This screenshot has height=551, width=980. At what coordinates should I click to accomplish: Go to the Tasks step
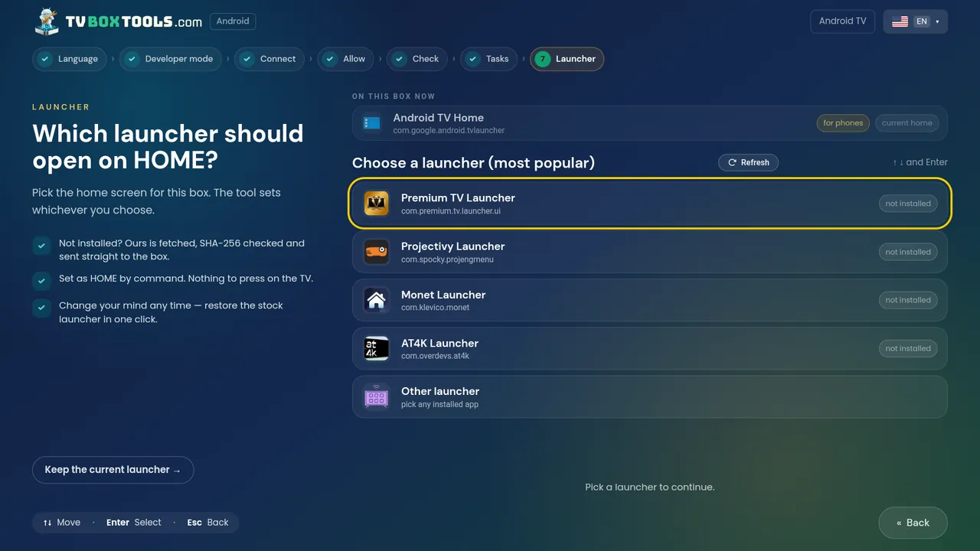pyautogui.click(x=488, y=59)
